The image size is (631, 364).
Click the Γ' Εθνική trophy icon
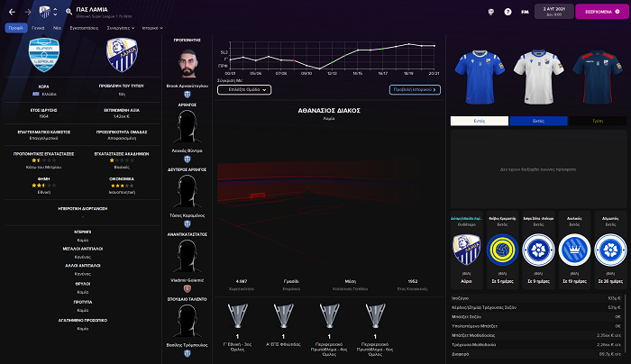point(237,315)
